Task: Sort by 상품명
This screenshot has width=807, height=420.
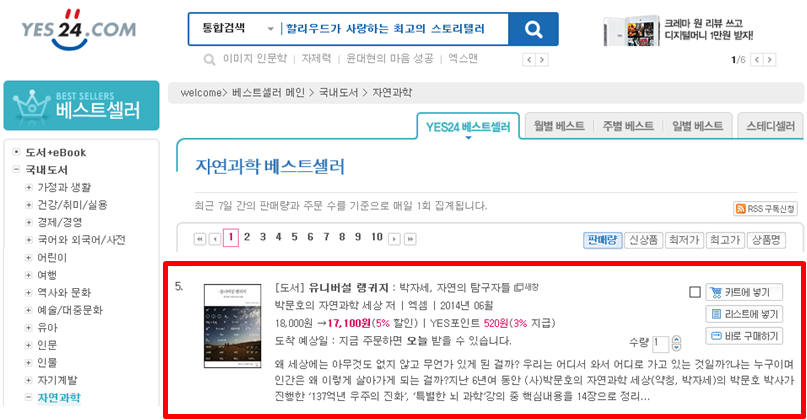Action: [766, 240]
